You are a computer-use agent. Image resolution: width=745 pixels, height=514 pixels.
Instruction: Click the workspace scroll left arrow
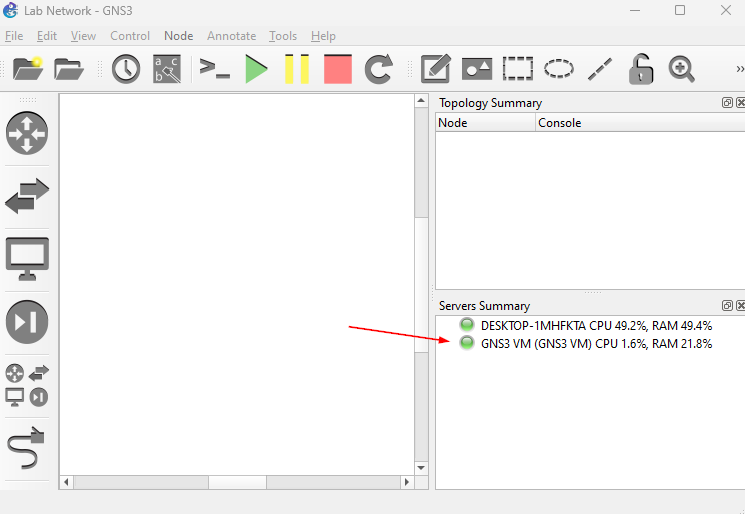tap(66, 482)
